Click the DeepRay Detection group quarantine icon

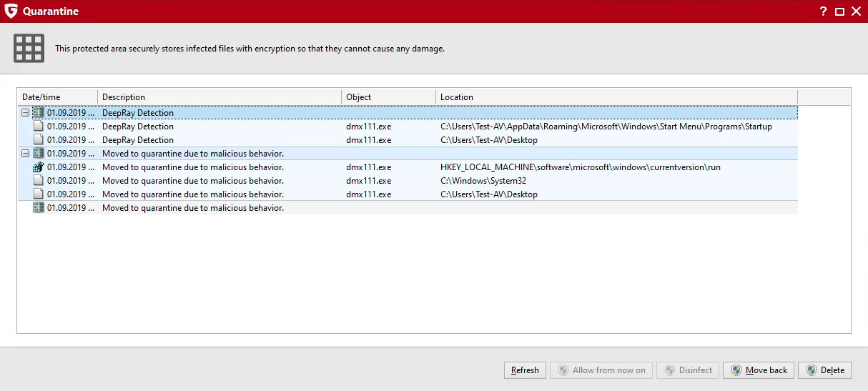39,113
